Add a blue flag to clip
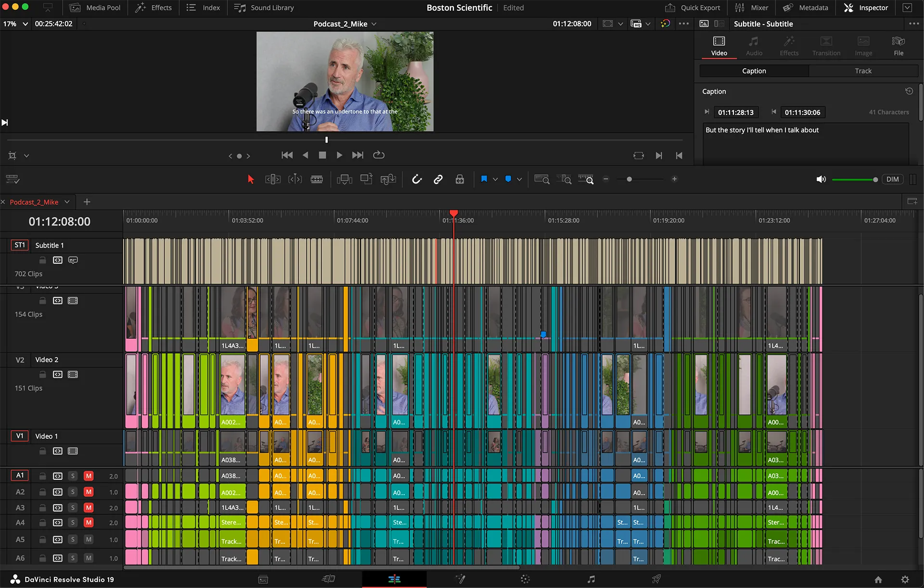The height and width of the screenshot is (588, 924). [x=484, y=179]
